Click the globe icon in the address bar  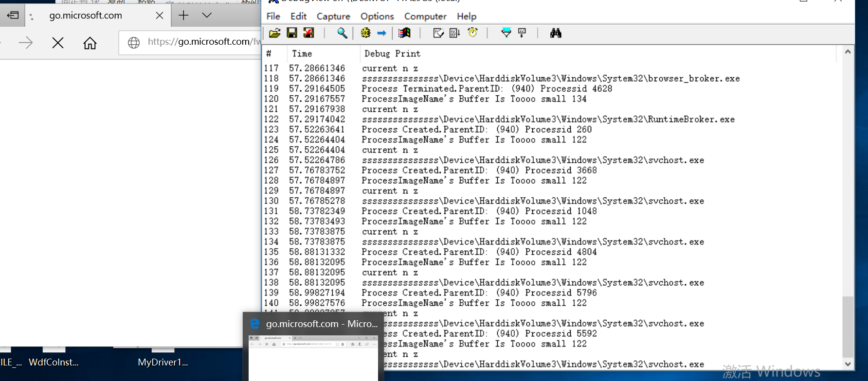pos(134,43)
